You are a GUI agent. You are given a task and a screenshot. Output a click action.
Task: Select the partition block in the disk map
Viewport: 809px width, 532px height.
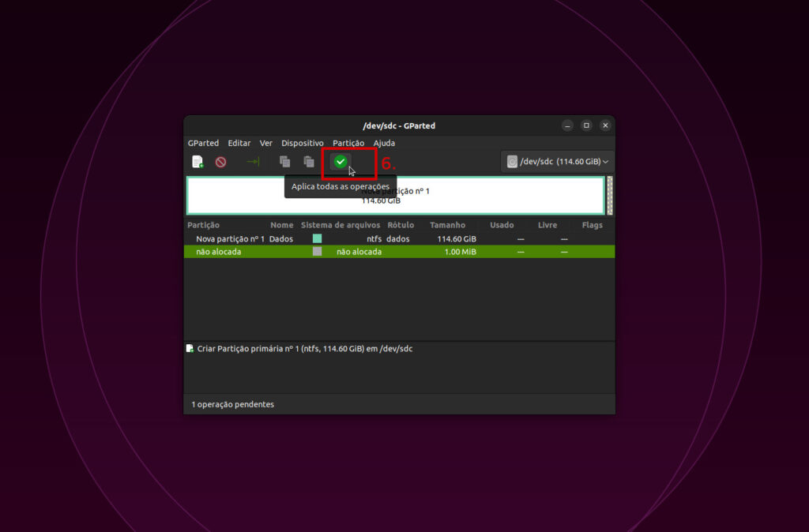(x=396, y=196)
